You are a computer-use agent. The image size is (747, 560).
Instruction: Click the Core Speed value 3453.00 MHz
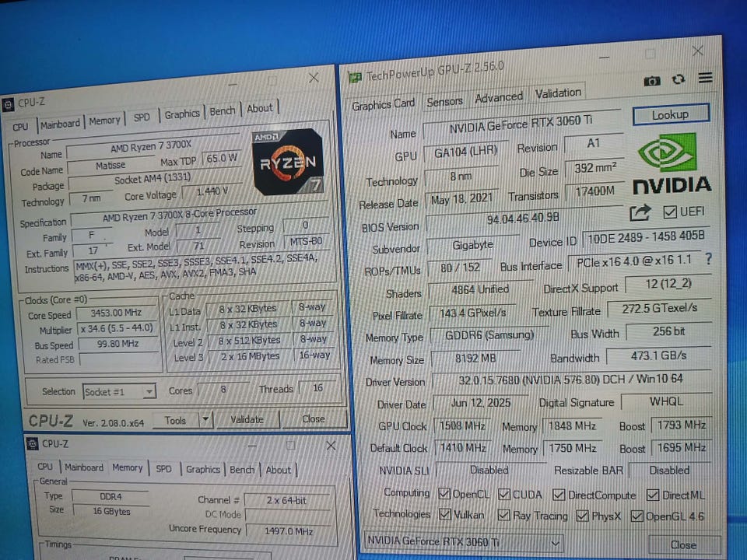[117, 313]
